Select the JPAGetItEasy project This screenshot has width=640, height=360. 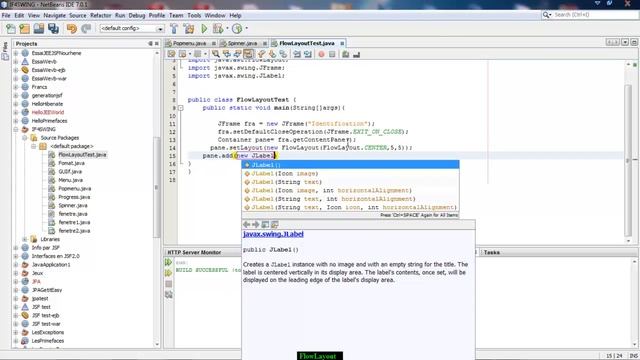pyautogui.click(x=47, y=290)
